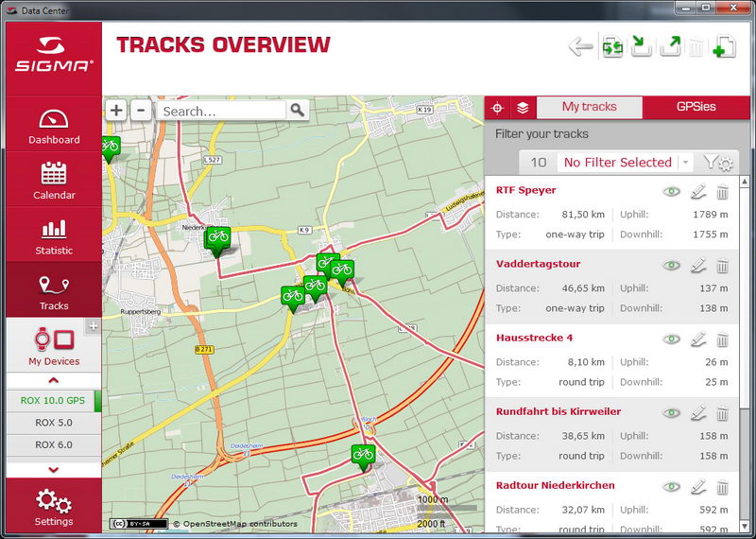
Task: Click into the map Search field
Action: pos(221,111)
